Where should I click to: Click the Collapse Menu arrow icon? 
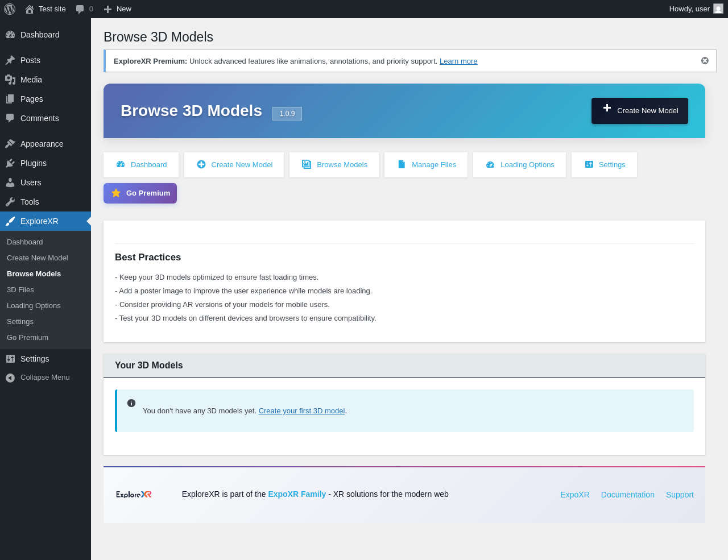tap(10, 378)
